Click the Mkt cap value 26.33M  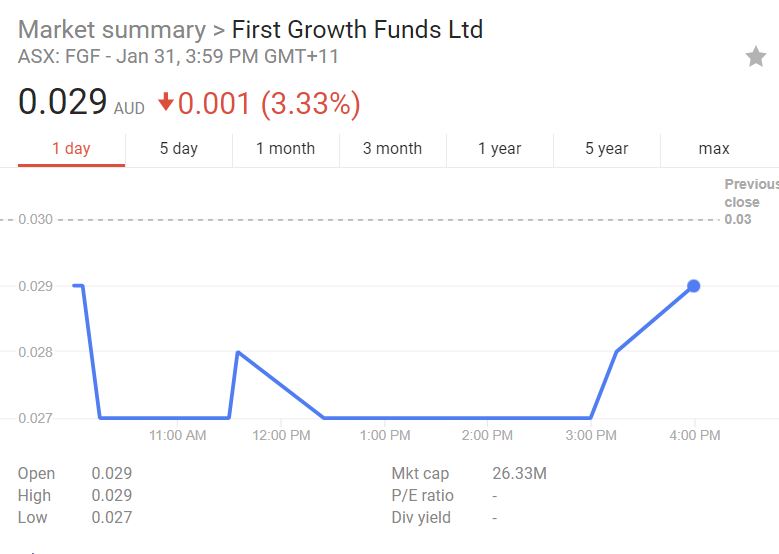(x=519, y=474)
